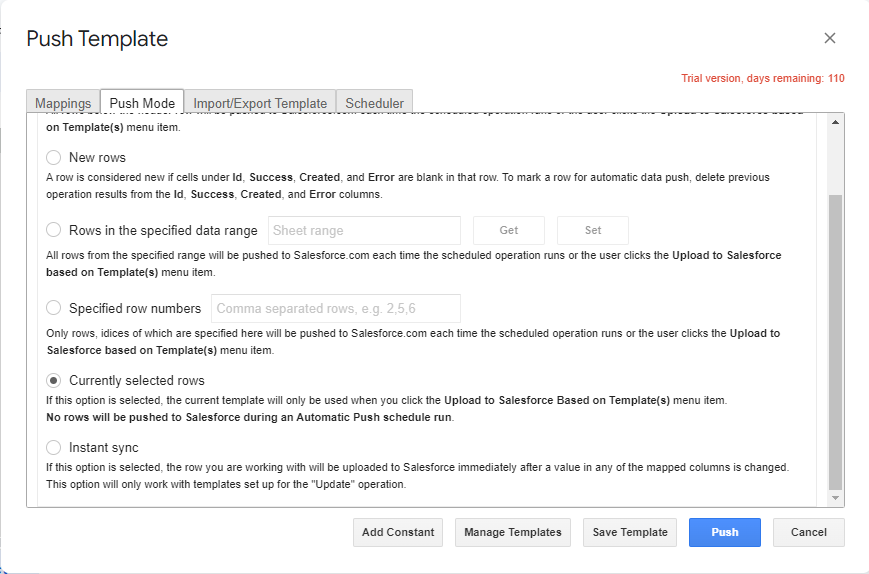Select the New rows radio option

54,158
